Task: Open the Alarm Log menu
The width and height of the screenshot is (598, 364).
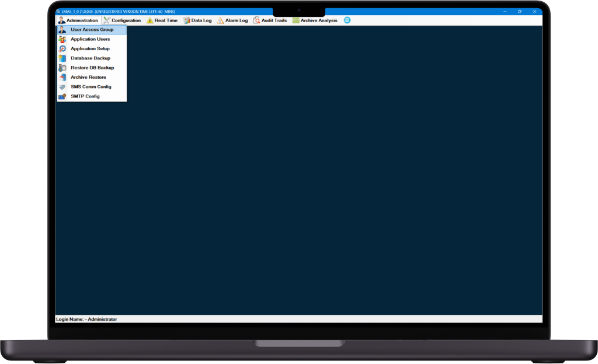Action: tap(232, 20)
